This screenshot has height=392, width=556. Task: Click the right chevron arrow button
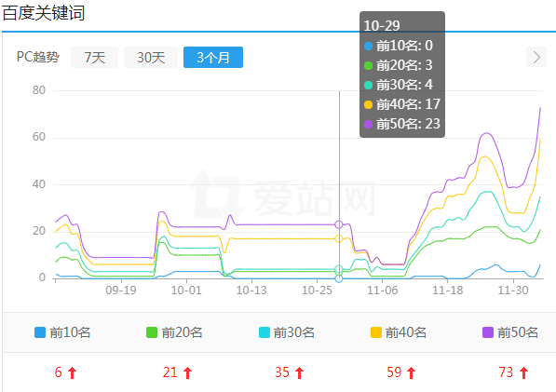(x=536, y=57)
